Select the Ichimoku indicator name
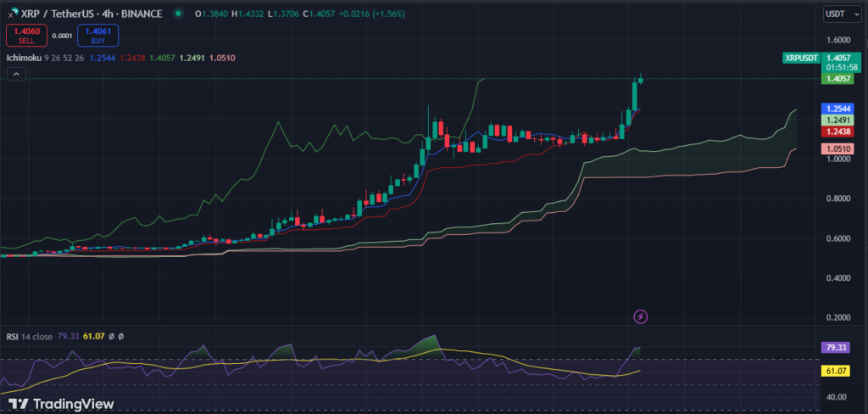 pyautogui.click(x=23, y=58)
